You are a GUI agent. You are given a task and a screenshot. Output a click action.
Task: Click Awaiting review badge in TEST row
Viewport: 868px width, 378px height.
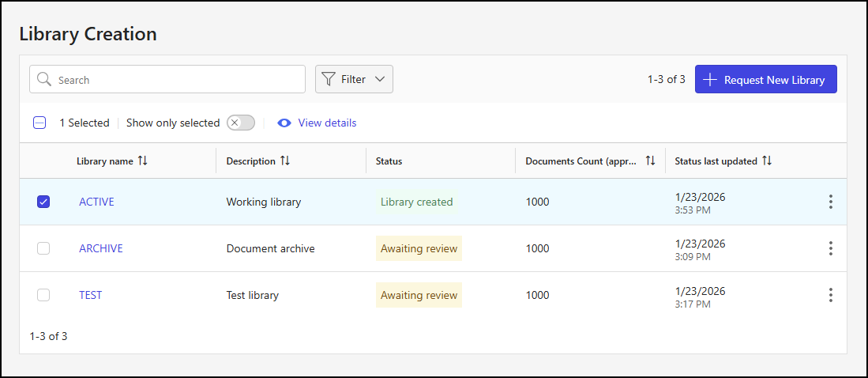[419, 295]
